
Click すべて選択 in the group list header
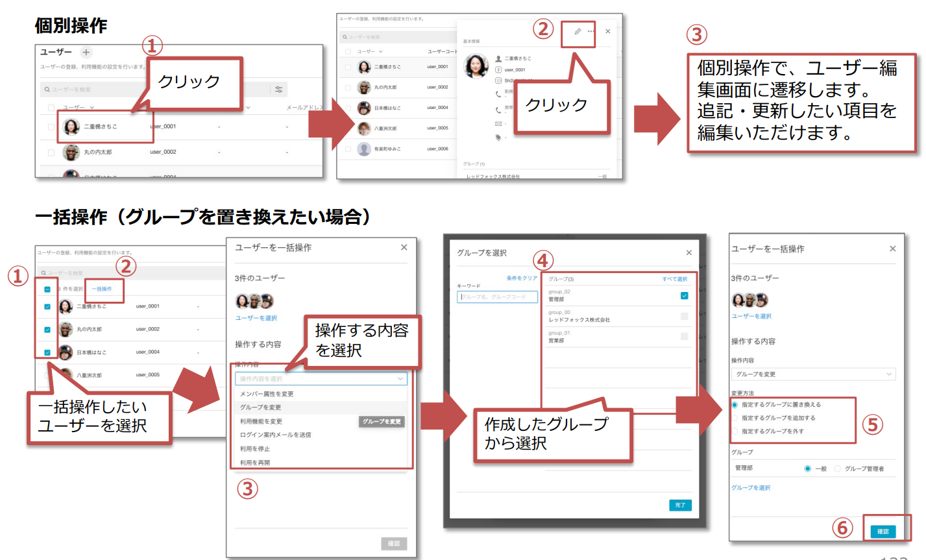coord(674,279)
